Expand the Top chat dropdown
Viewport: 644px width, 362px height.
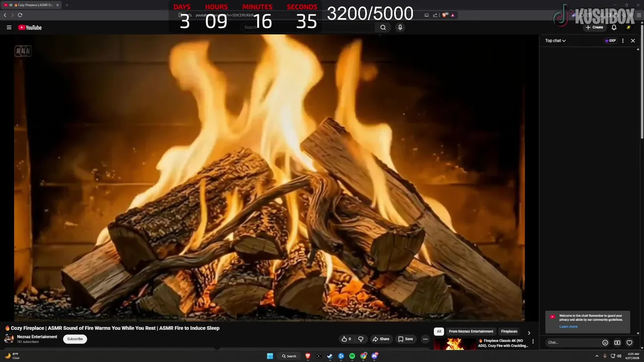point(555,41)
